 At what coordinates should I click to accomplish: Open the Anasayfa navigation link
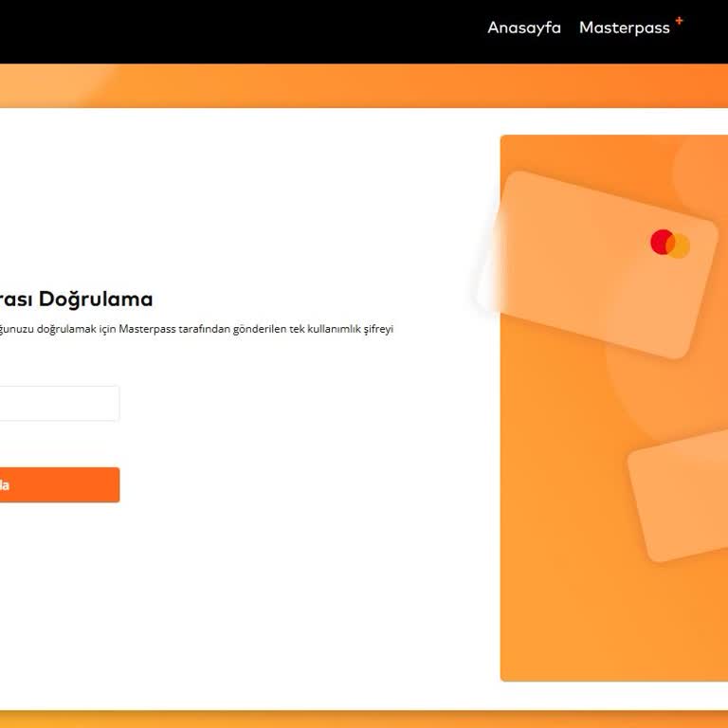523,27
